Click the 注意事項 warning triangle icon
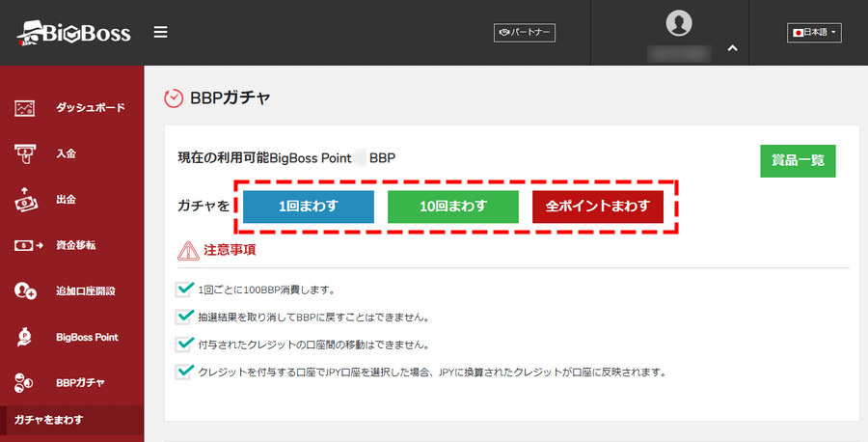The height and width of the screenshot is (442, 868). [188, 250]
